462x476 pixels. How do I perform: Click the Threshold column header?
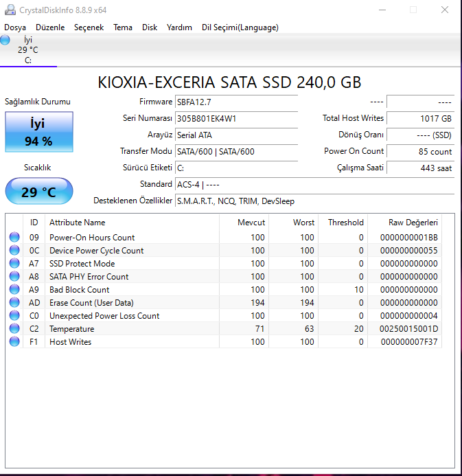tap(343, 223)
